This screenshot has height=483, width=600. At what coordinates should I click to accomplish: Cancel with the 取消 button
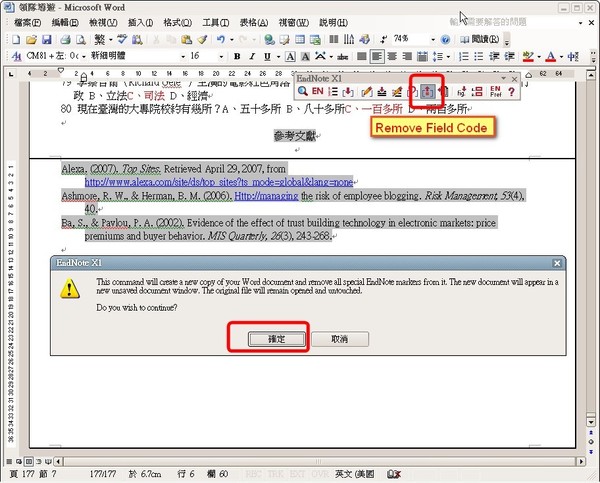pos(340,339)
